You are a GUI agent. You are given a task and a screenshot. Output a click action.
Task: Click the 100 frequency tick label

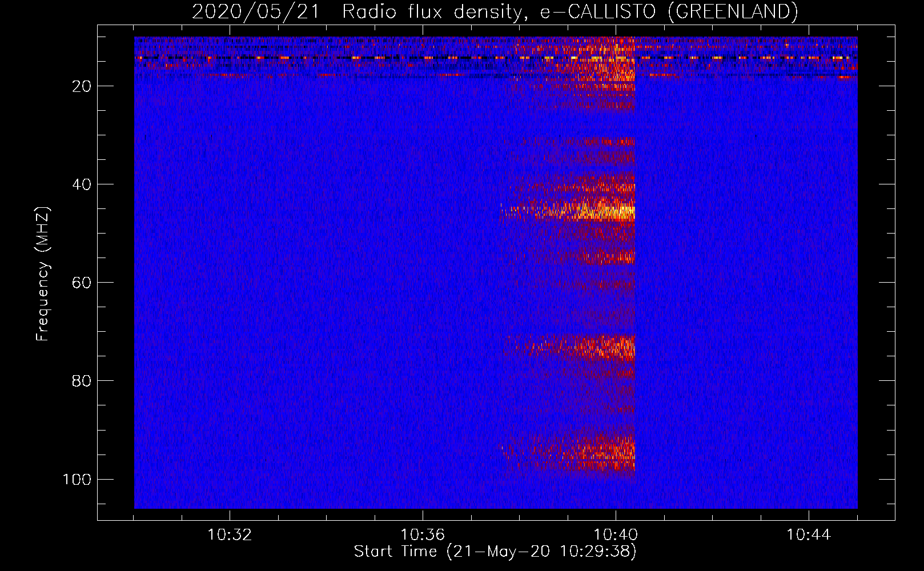(77, 479)
